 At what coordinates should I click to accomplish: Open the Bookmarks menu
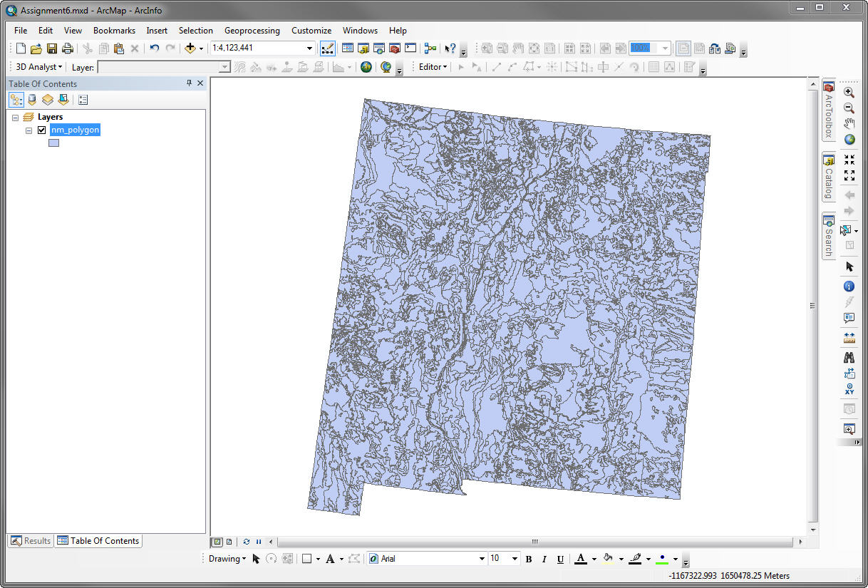point(114,31)
